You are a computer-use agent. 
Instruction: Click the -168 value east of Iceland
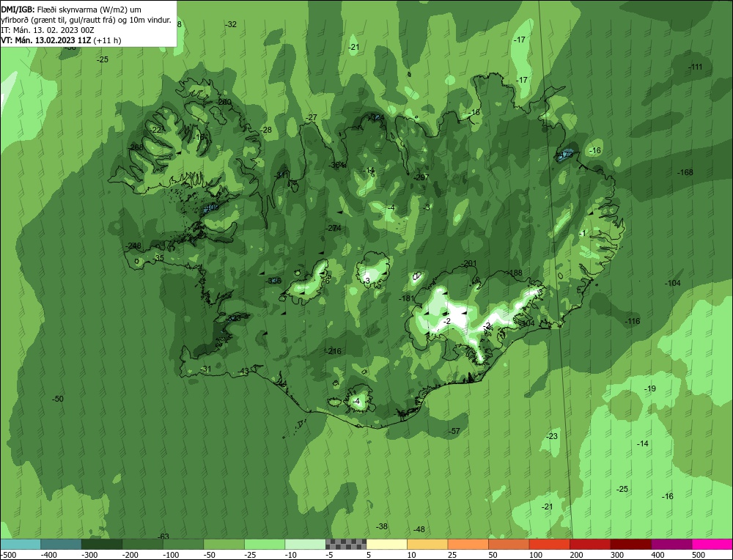[x=685, y=172]
